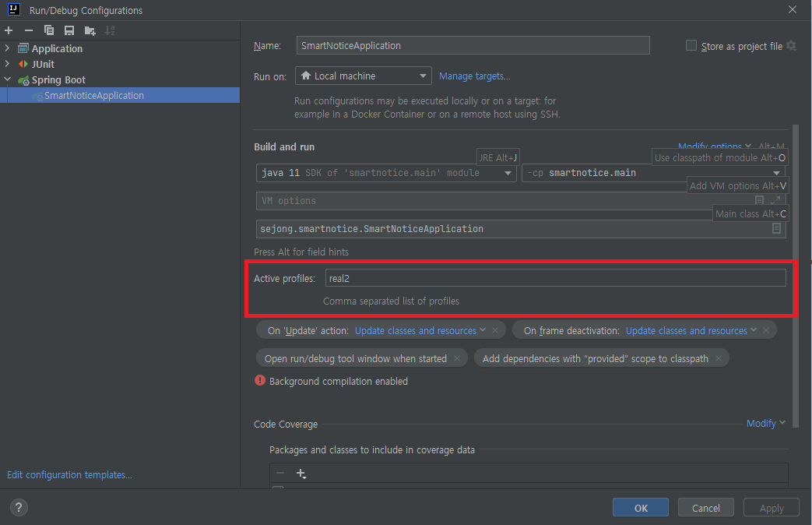This screenshot has height=525, width=812.
Task: Copy the selected configuration
Action: (49, 30)
